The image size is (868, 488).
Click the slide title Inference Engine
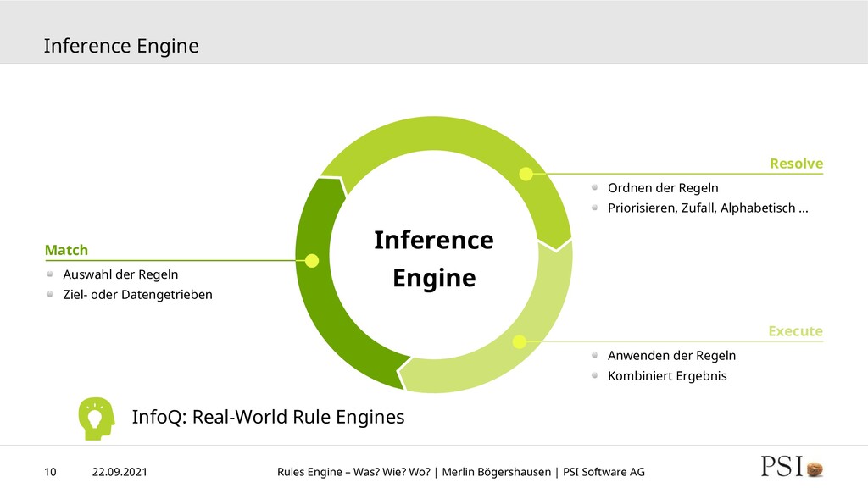pyautogui.click(x=121, y=46)
